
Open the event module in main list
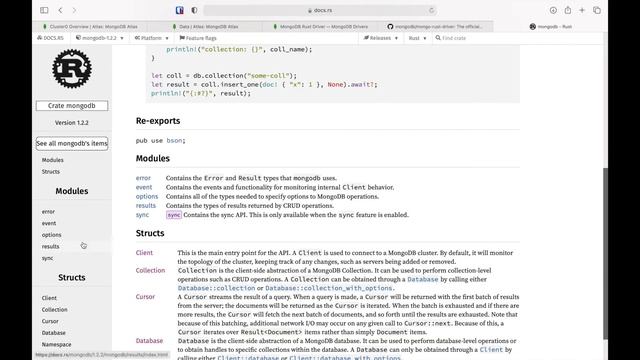coord(144,187)
